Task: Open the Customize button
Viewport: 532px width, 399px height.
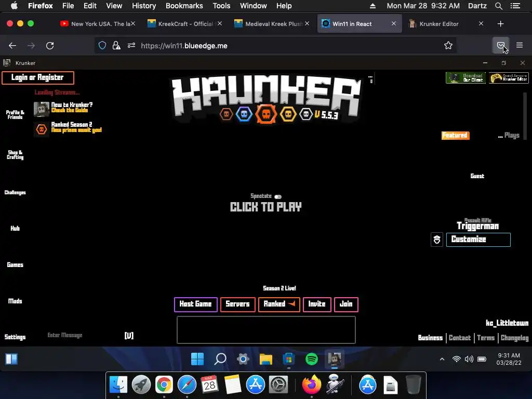Action: [x=478, y=240]
